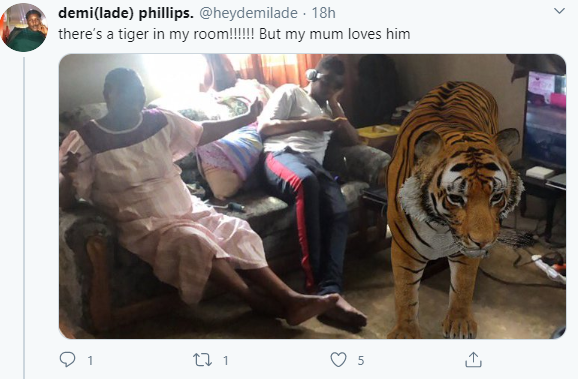Click the 18h timestamp of the tweet
Screen dimensions: 578x384
click(324, 13)
